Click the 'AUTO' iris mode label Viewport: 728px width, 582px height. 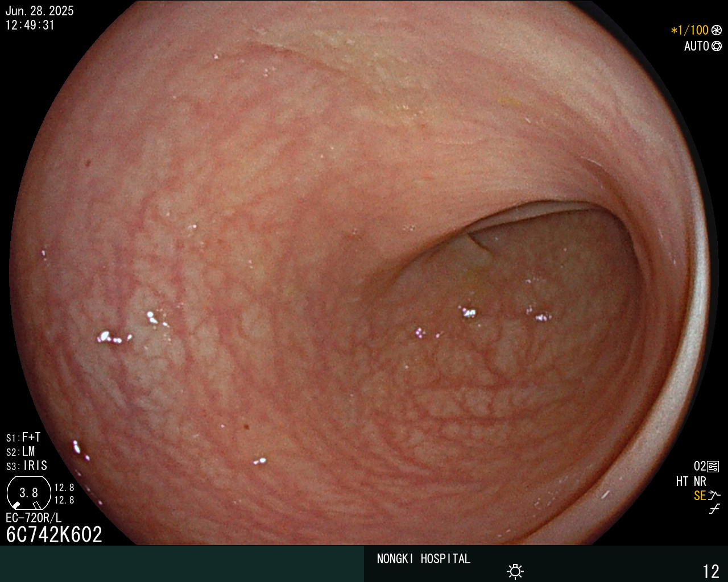point(697,46)
